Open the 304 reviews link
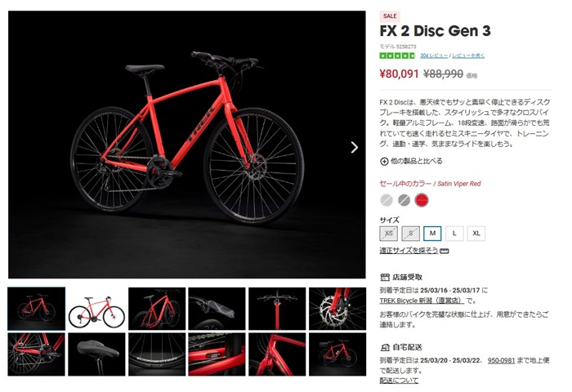The width and height of the screenshot is (572, 392). 434,56
